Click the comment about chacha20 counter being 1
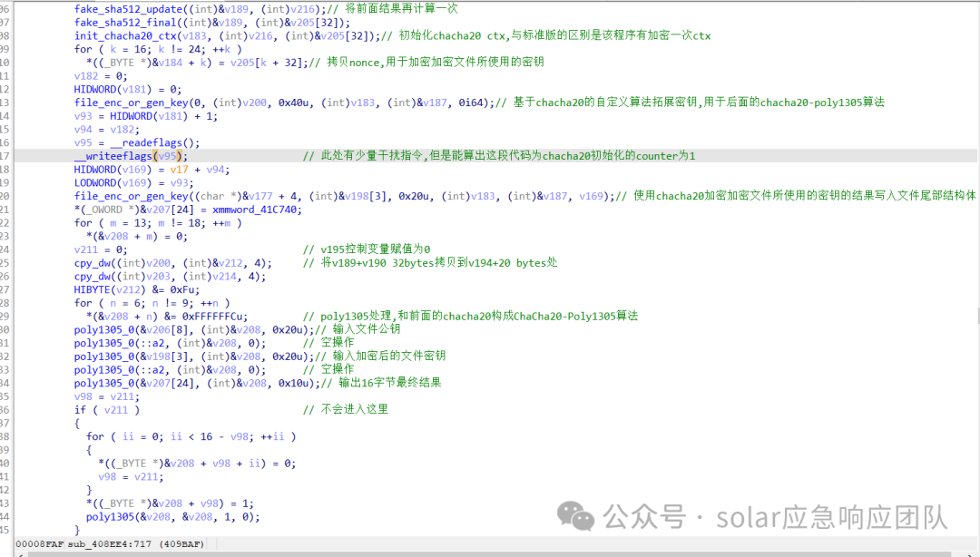The height and width of the screenshot is (557, 980). [x=499, y=156]
